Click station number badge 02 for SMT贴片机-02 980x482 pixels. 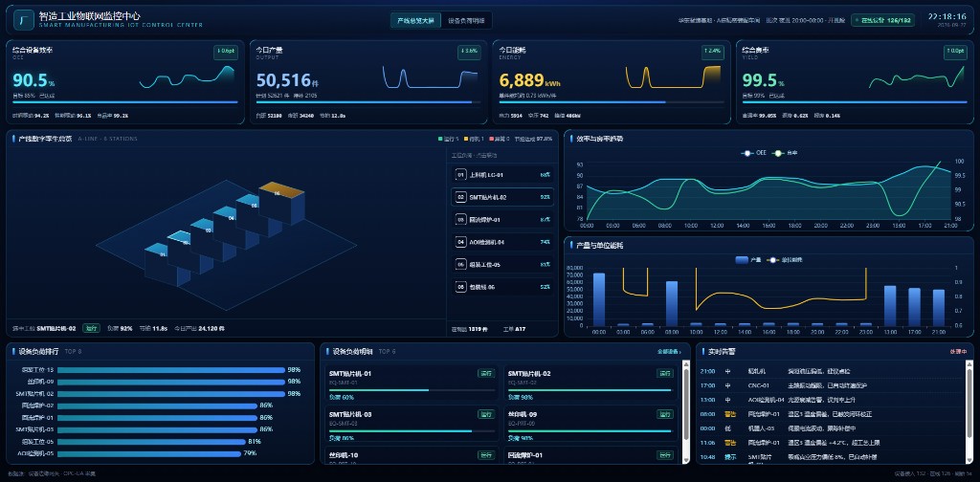click(460, 197)
